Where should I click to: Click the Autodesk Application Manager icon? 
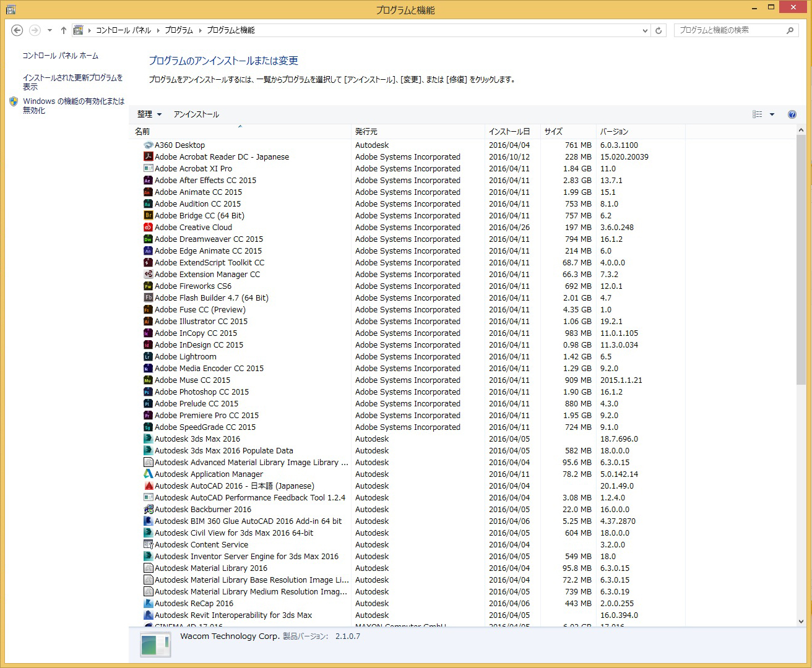click(148, 474)
